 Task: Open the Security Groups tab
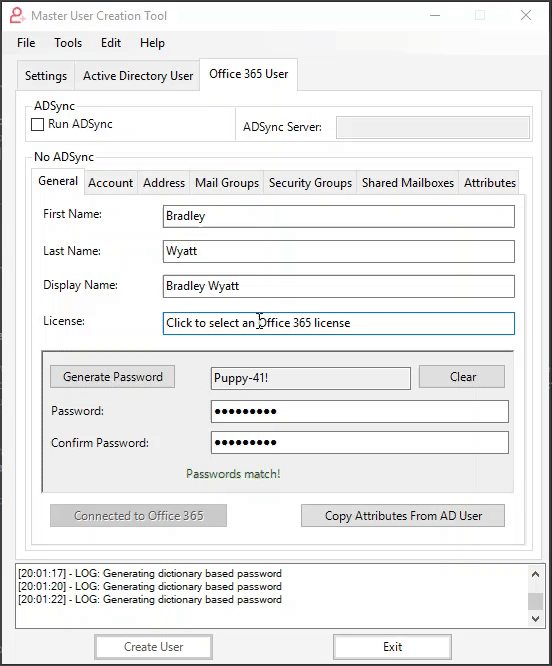point(310,183)
